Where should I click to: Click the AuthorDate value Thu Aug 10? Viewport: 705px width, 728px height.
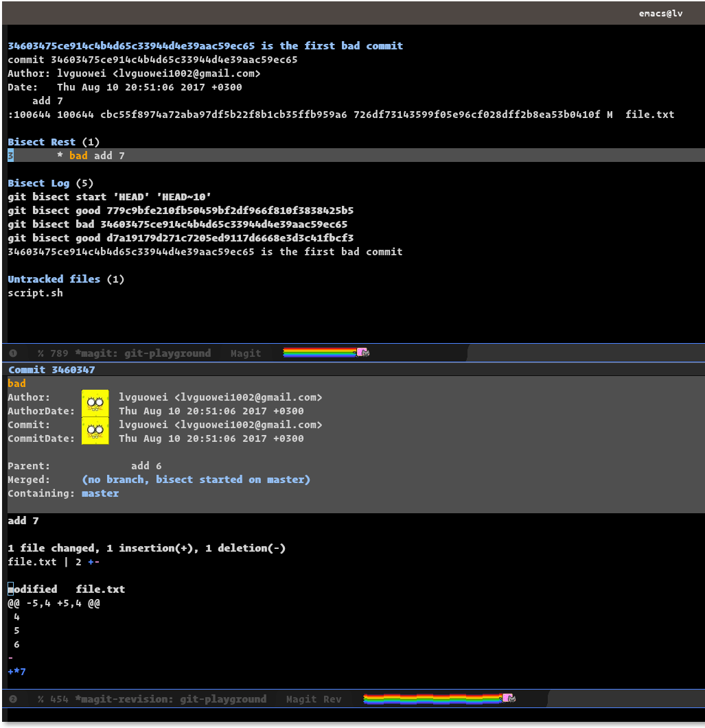click(211, 412)
